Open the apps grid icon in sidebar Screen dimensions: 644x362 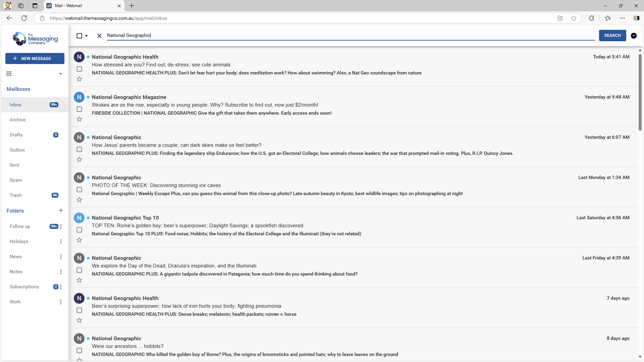pos(9,73)
